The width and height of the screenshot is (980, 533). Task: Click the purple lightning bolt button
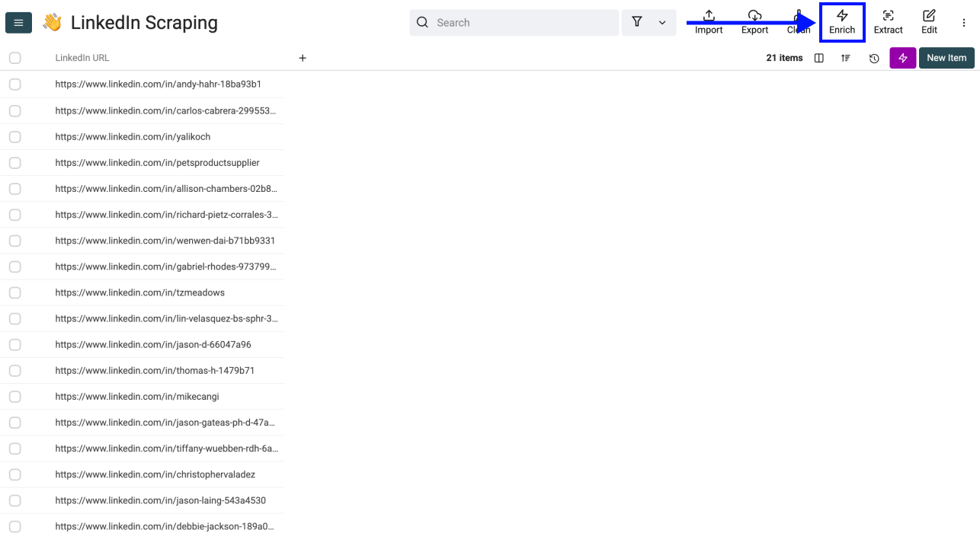click(902, 58)
